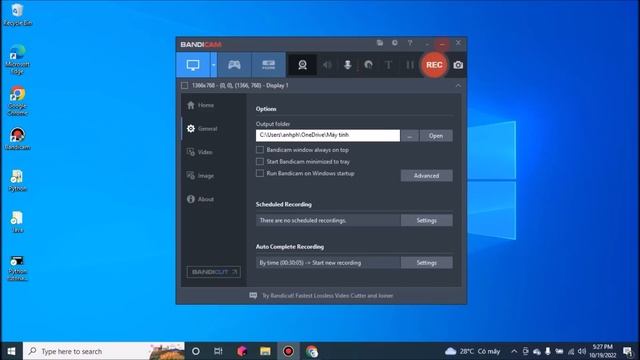Click the BANDICUT link button

(x=213, y=272)
